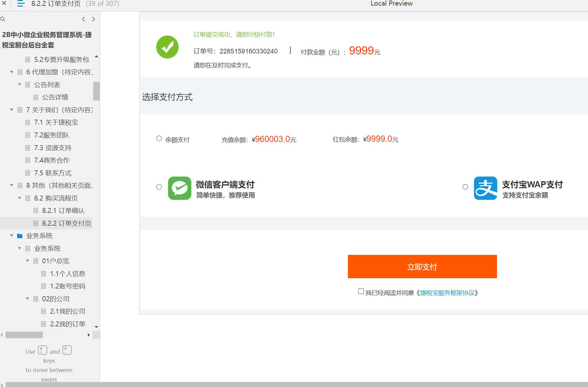This screenshot has height=387, width=588.
Task: Open 7.5 联系方式 page
Action: pos(53,173)
